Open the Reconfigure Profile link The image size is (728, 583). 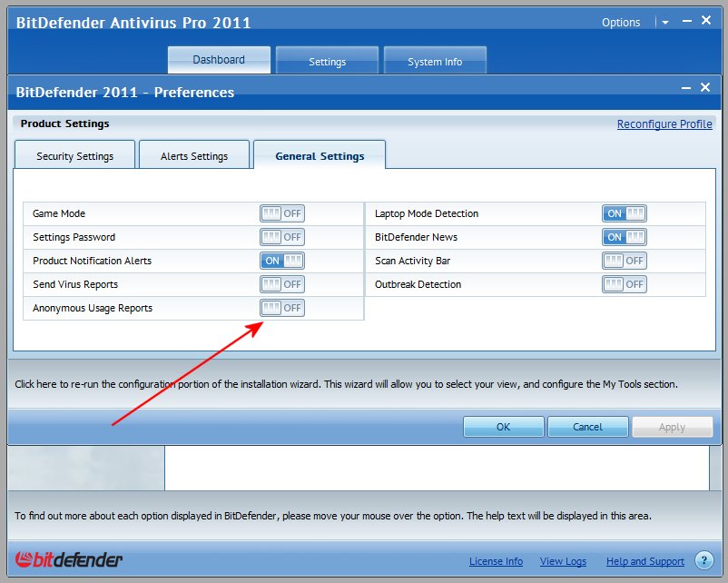[x=664, y=124]
